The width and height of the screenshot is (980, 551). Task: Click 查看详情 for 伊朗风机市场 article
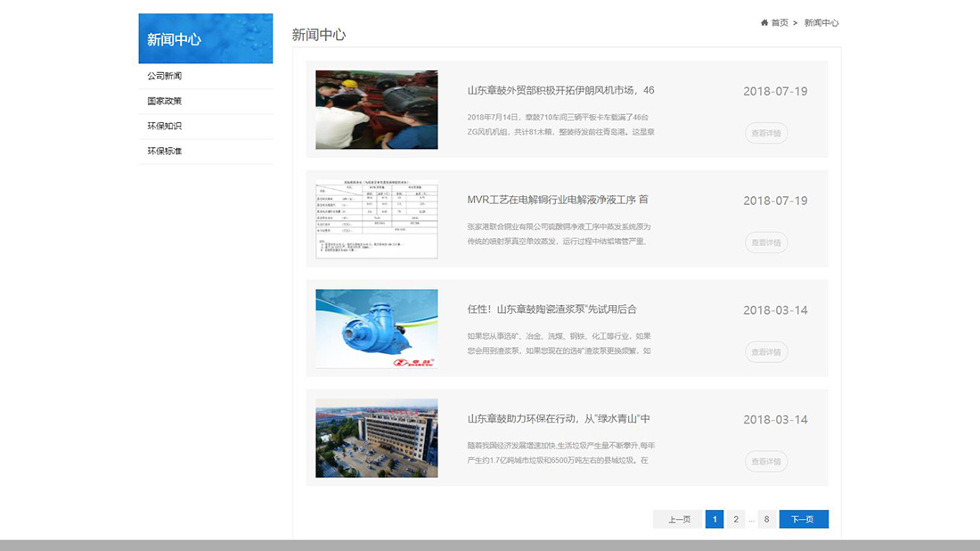[x=766, y=133]
